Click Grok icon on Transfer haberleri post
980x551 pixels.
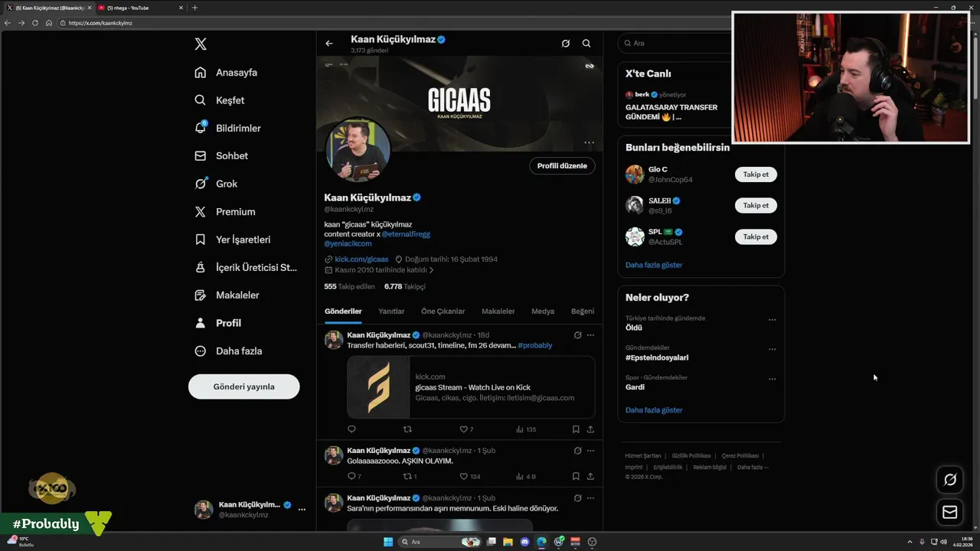(x=577, y=335)
